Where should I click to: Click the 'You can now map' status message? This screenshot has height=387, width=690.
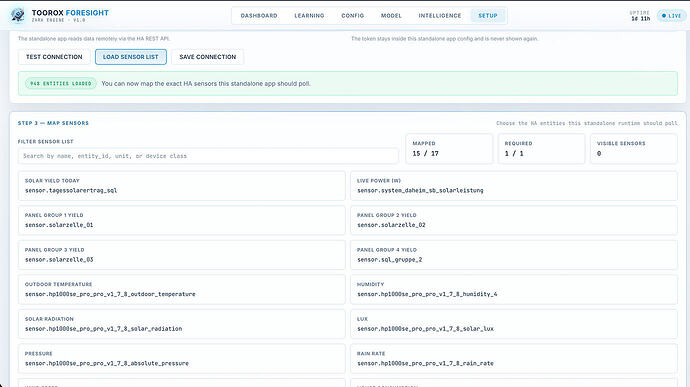pos(206,84)
